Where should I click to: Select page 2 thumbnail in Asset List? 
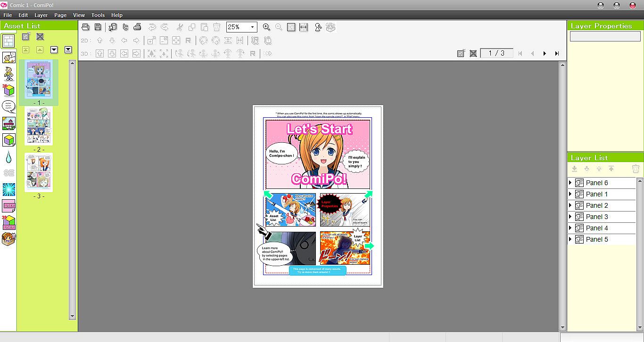(39, 126)
